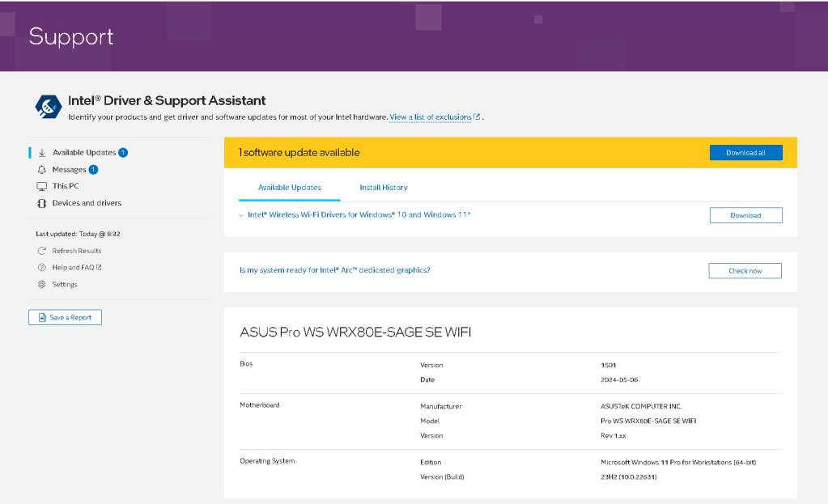Click the Version (Build) field label
828x504 pixels.
[x=442, y=477]
